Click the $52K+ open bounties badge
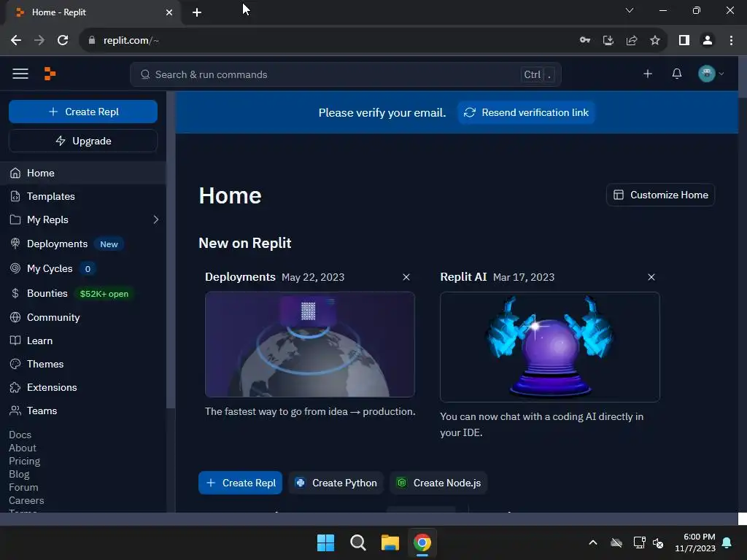The width and height of the screenshot is (747, 560). tap(104, 294)
